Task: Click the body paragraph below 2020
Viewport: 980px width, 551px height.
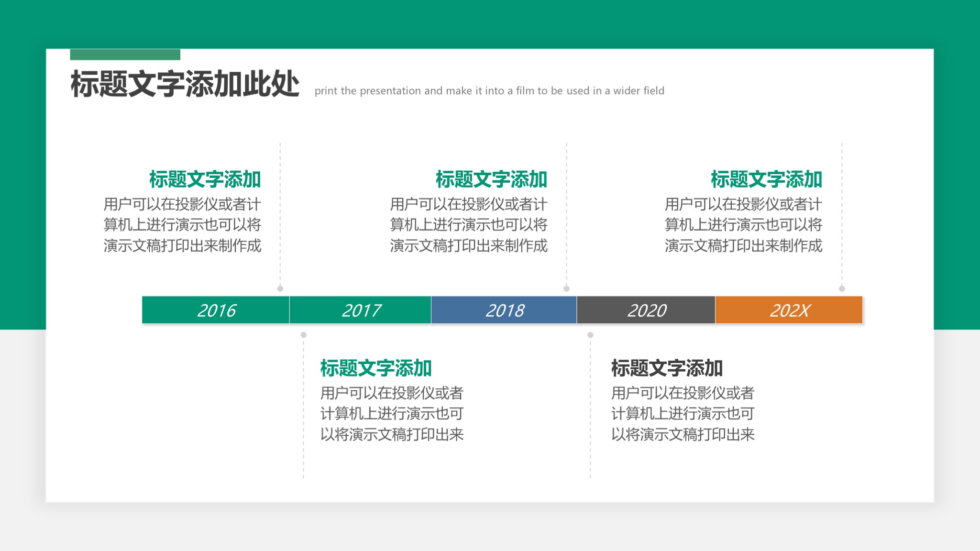Action: (683, 414)
